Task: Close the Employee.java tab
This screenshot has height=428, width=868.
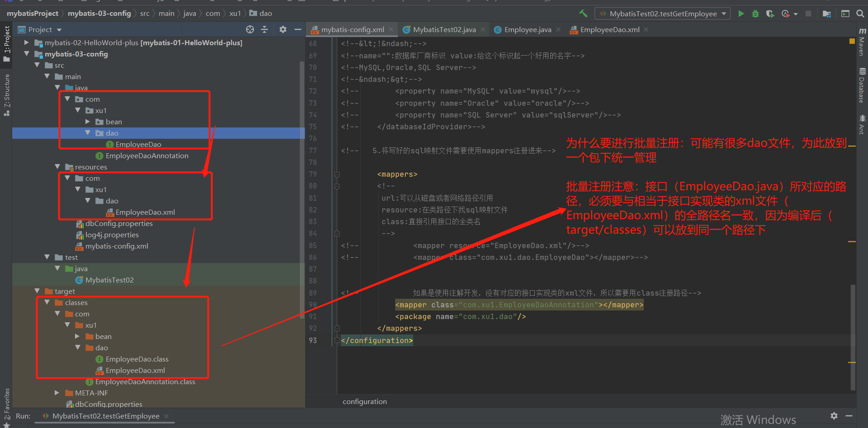Action: point(558,29)
